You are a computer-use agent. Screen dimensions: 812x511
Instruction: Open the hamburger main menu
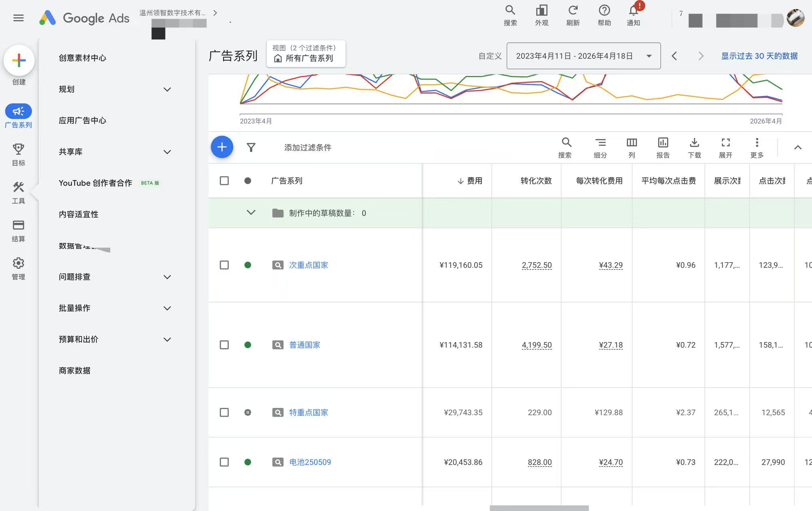click(x=18, y=18)
